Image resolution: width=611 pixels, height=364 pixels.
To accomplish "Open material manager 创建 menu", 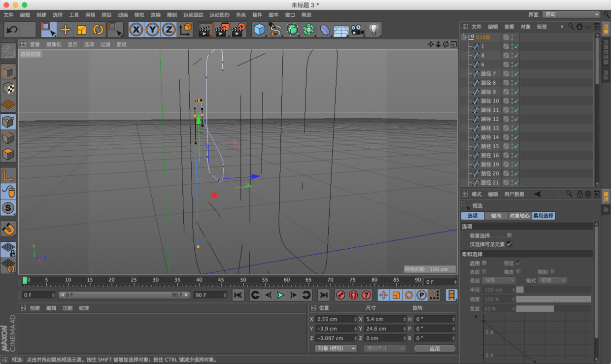I will pos(35,308).
